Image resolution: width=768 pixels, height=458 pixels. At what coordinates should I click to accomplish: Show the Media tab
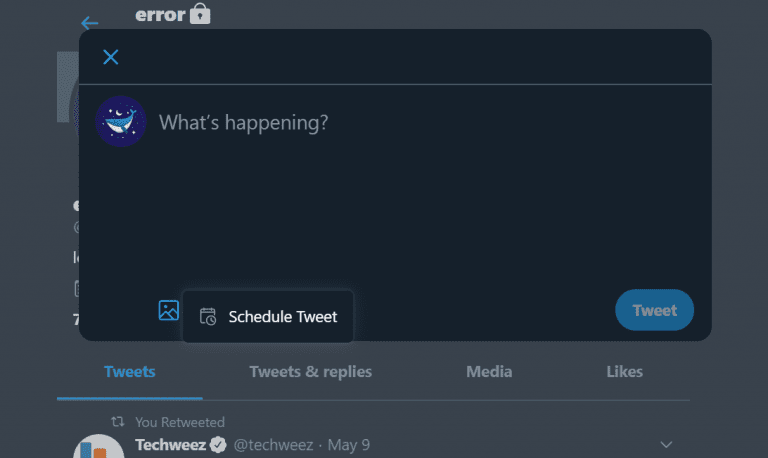pos(489,372)
